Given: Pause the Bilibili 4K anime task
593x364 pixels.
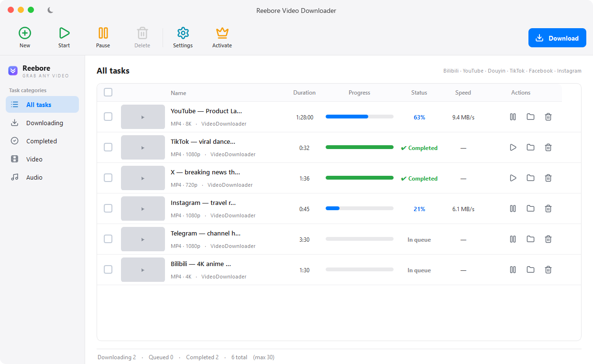Looking at the screenshot, I should 513,270.
